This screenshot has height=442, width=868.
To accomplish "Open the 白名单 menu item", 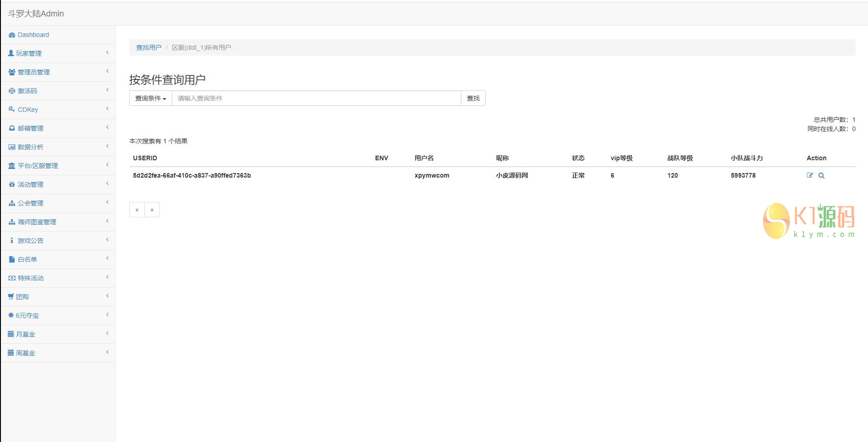I will [x=58, y=259].
